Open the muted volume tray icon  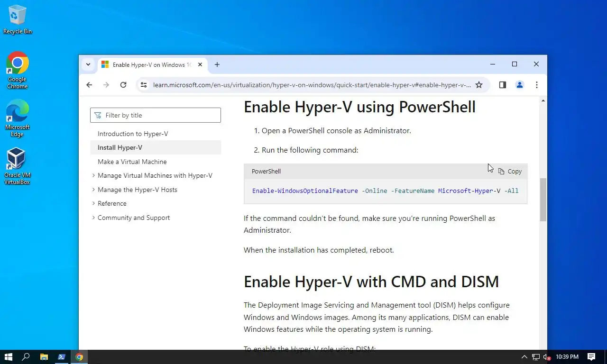(x=547, y=357)
